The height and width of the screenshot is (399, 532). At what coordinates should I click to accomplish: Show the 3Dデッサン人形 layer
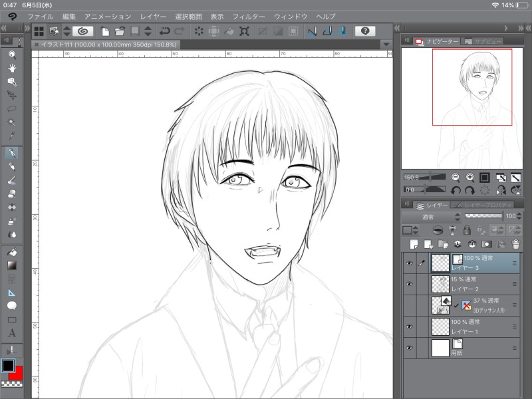pyautogui.click(x=409, y=305)
